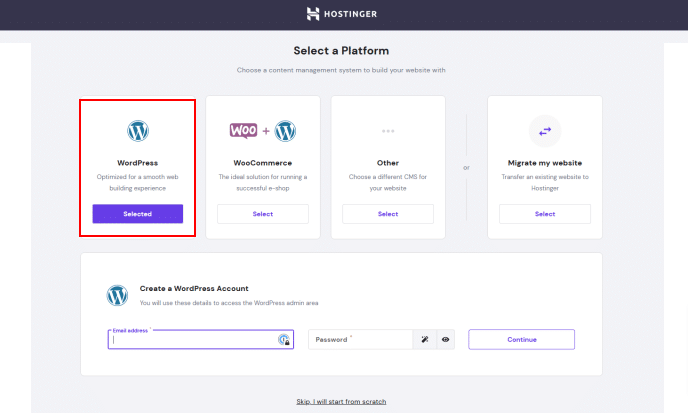This screenshot has width=688, height=413.
Task: Toggle password visibility with the eye icon
Action: click(x=445, y=339)
